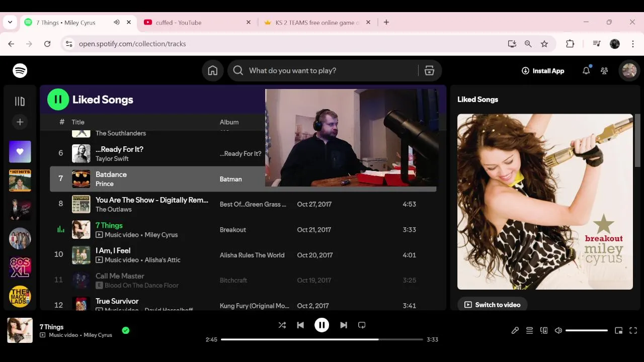This screenshot has width=644, height=362.
Task: Reload the page
Action: click(47, 44)
